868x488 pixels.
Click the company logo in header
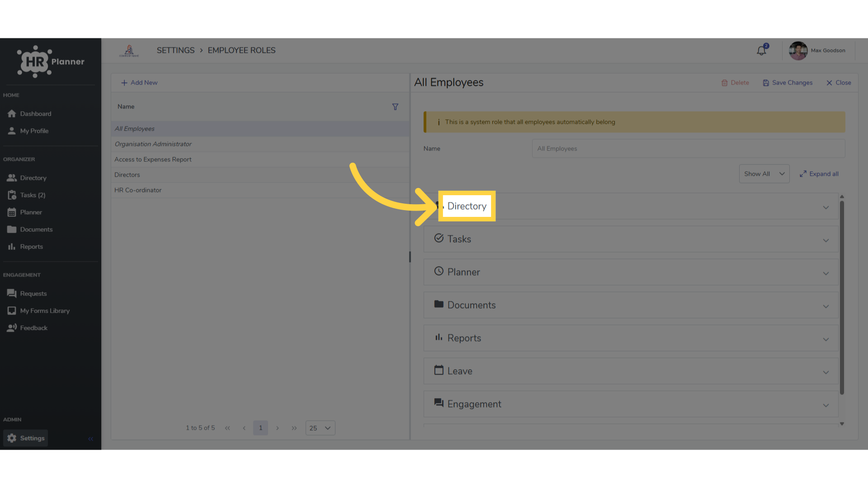(129, 51)
